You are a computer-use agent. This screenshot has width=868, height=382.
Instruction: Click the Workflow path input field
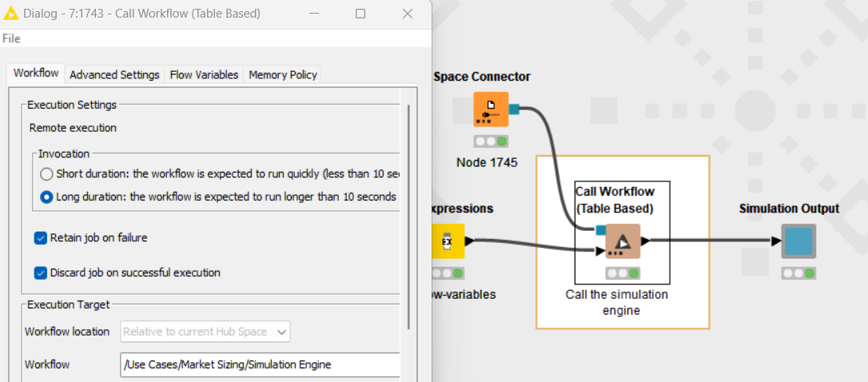[259, 364]
